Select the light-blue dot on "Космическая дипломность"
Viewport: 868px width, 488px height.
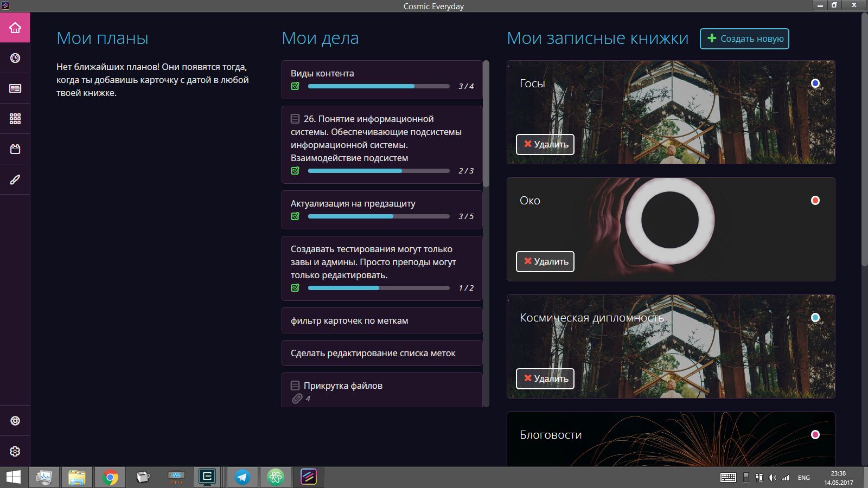[815, 318]
